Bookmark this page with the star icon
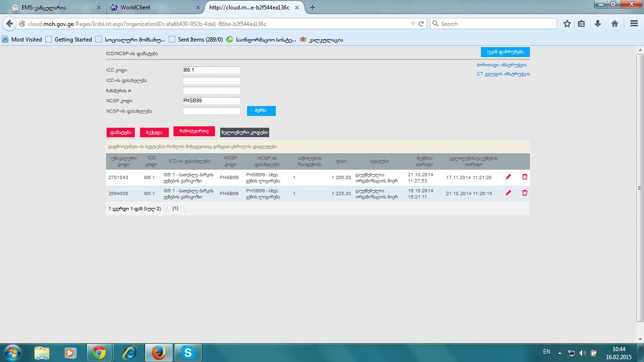644x362 pixels. [x=567, y=24]
